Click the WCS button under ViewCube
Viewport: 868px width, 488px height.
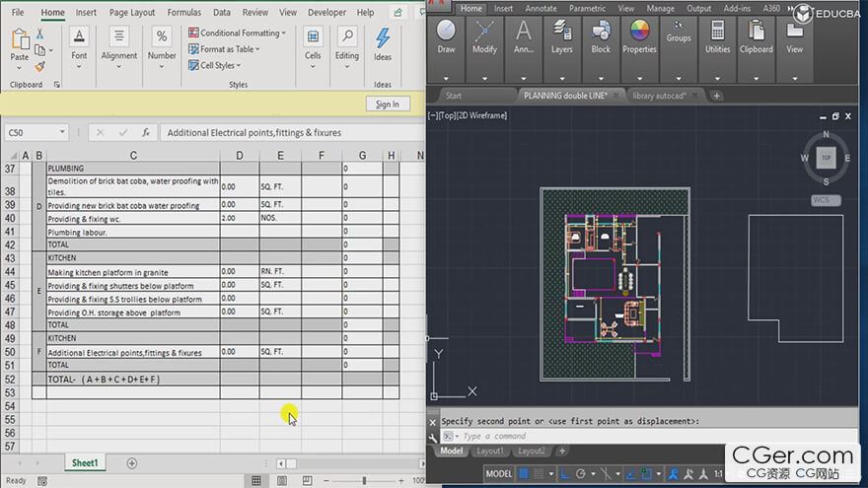tap(826, 200)
